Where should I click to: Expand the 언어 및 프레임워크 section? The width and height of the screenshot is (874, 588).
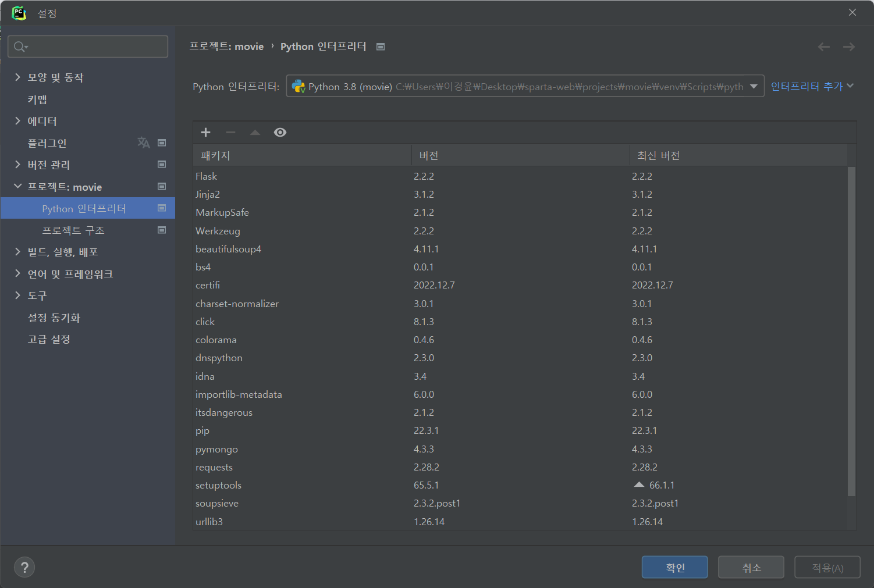(17, 273)
